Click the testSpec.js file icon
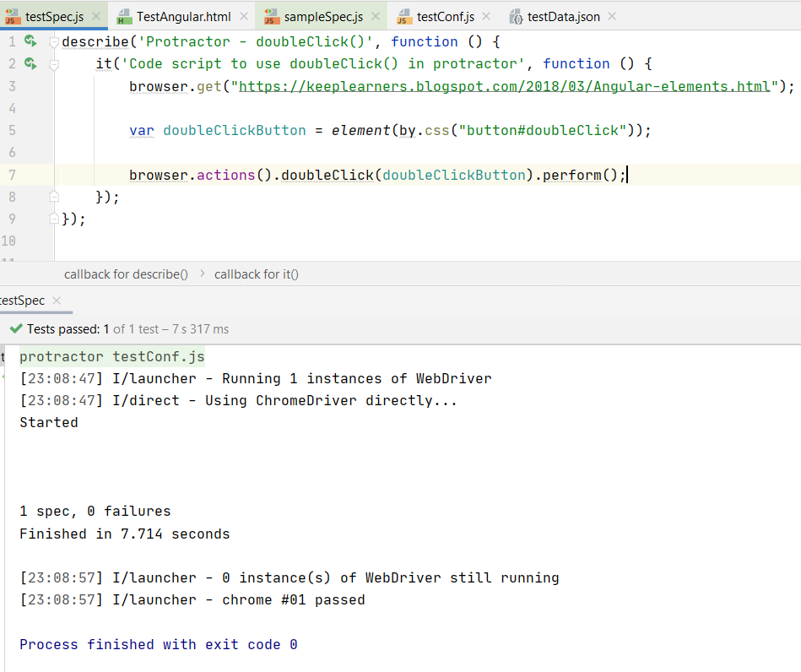Viewport: 801px width, 672px height. pyautogui.click(x=11, y=16)
